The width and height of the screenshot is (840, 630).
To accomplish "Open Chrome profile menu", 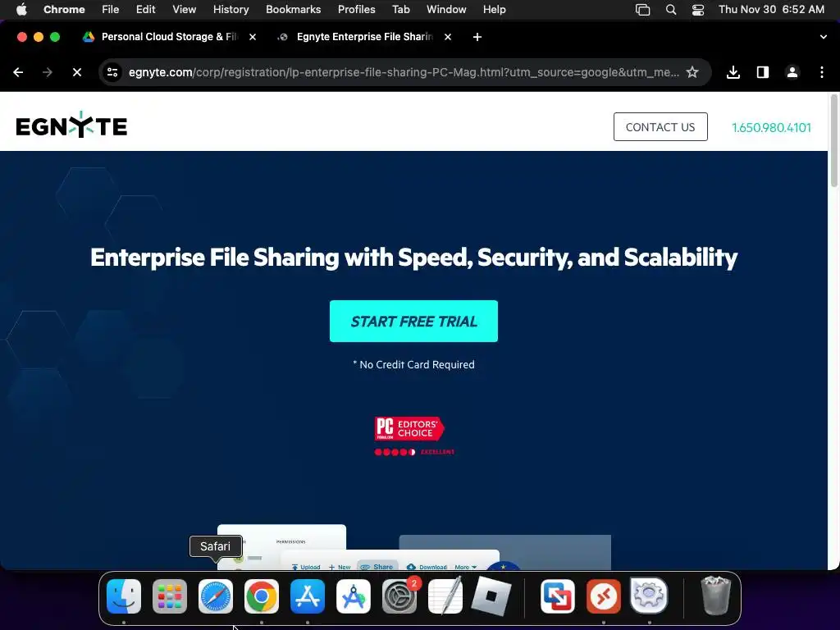I will 792,72.
